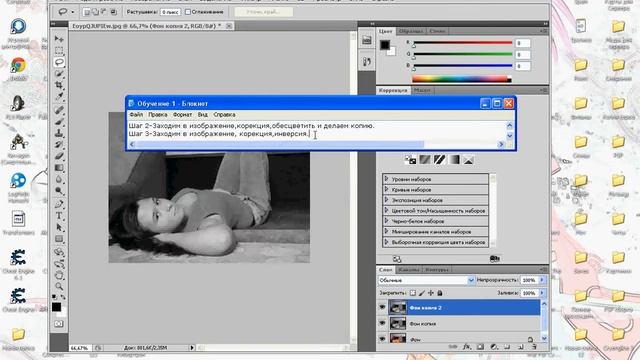Screen dimensions: 640x360
Task: Select the Zoom magnifier tool in toolbox
Action: (59, 286)
